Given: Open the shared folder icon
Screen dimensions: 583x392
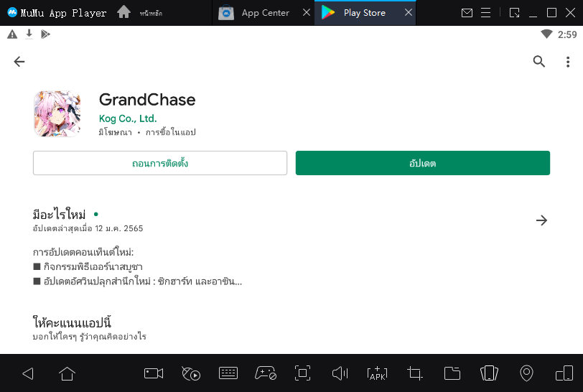Looking at the screenshot, I should point(452,373).
